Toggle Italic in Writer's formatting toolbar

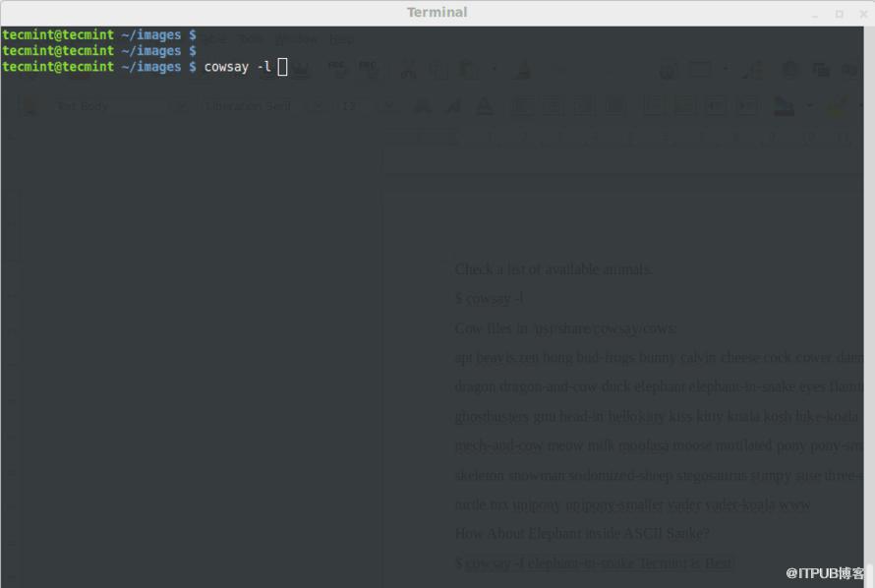[453, 106]
